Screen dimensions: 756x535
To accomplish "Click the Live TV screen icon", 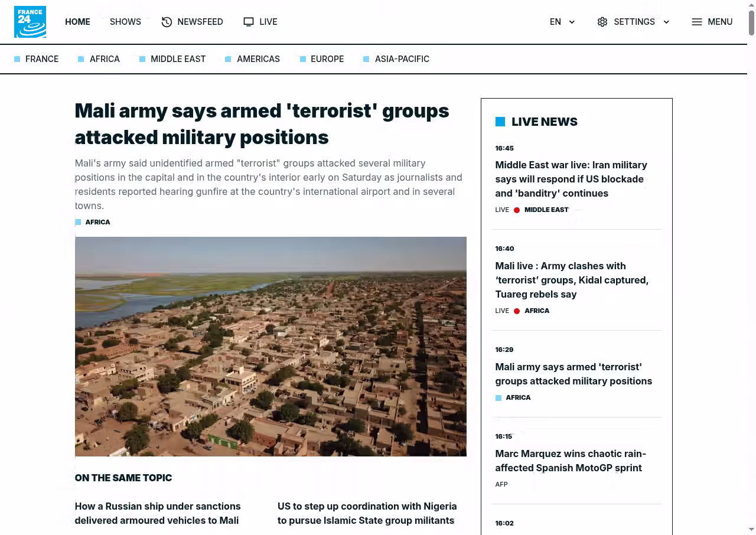I will pyautogui.click(x=249, y=22).
